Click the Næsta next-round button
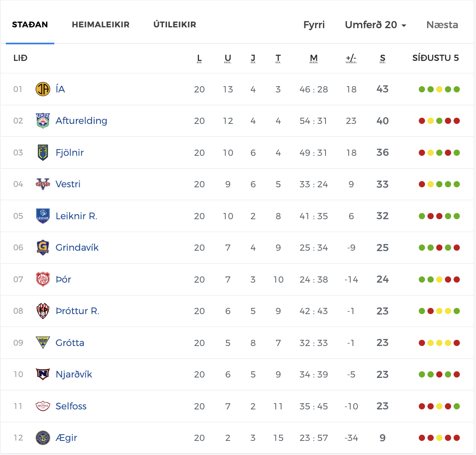Screen dimensions: 476x455 [x=442, y=25]
